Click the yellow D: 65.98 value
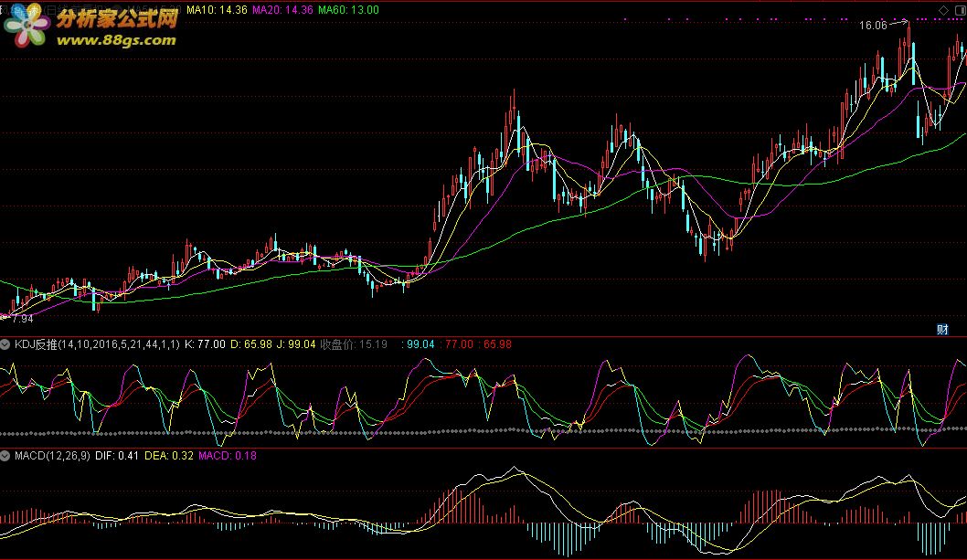The height and width of the screenshot is (560, 967). (x=251, y=344)
